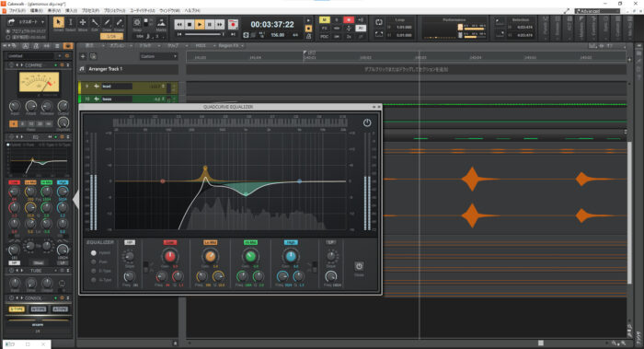Select the G-Type EQ radio button
This screenshot has width=644, height=349.
pyautogui.click(x=94, y=280)
